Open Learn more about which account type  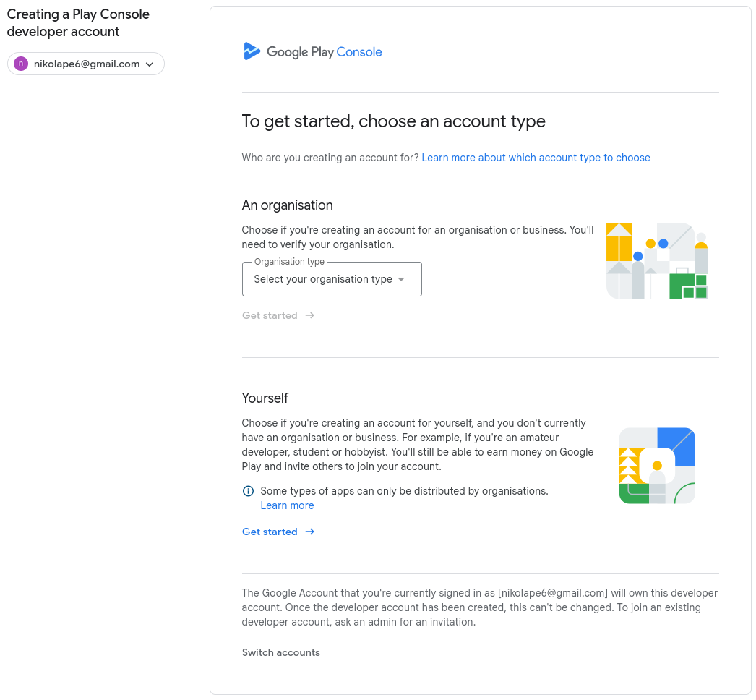click(536, 158)
